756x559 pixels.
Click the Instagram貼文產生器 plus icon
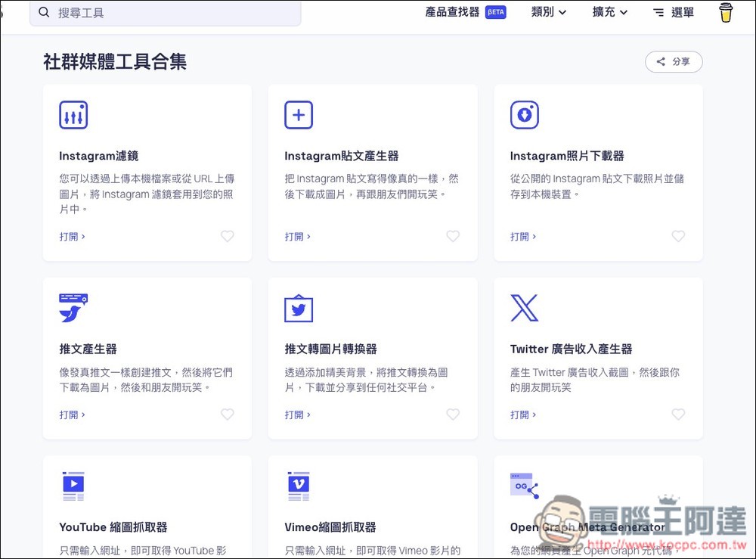click(299, 115)
